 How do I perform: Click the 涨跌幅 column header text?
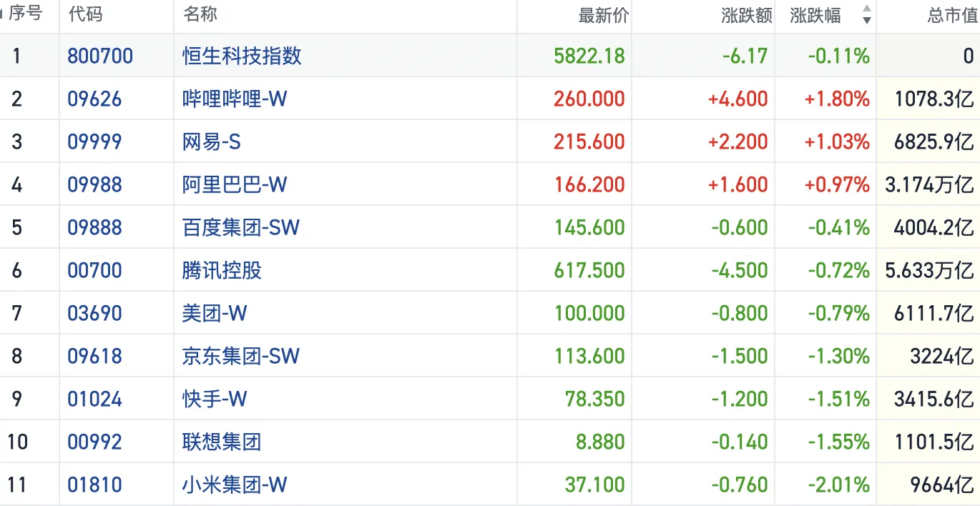[x=815, y=16]
